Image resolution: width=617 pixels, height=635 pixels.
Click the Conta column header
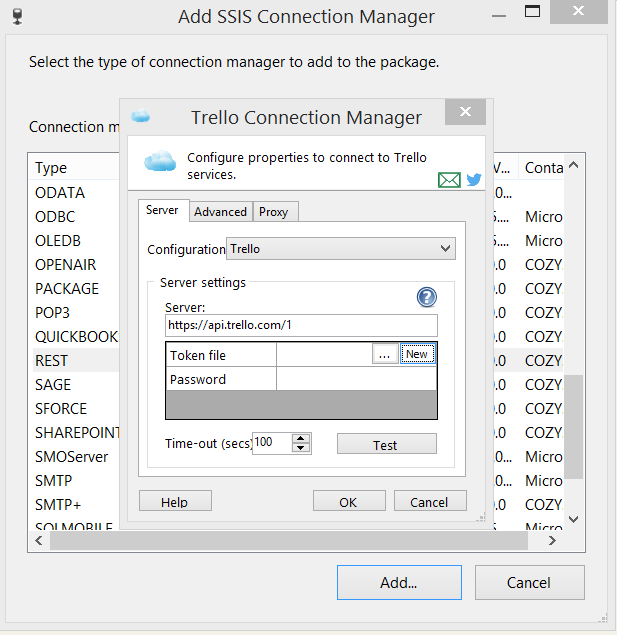pyautogui.click(x=541, y=168)
